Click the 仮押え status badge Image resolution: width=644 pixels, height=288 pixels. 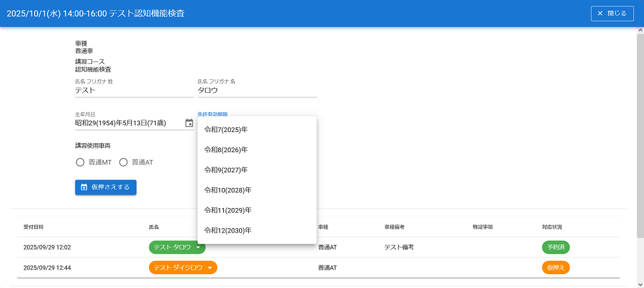point(555,268)
